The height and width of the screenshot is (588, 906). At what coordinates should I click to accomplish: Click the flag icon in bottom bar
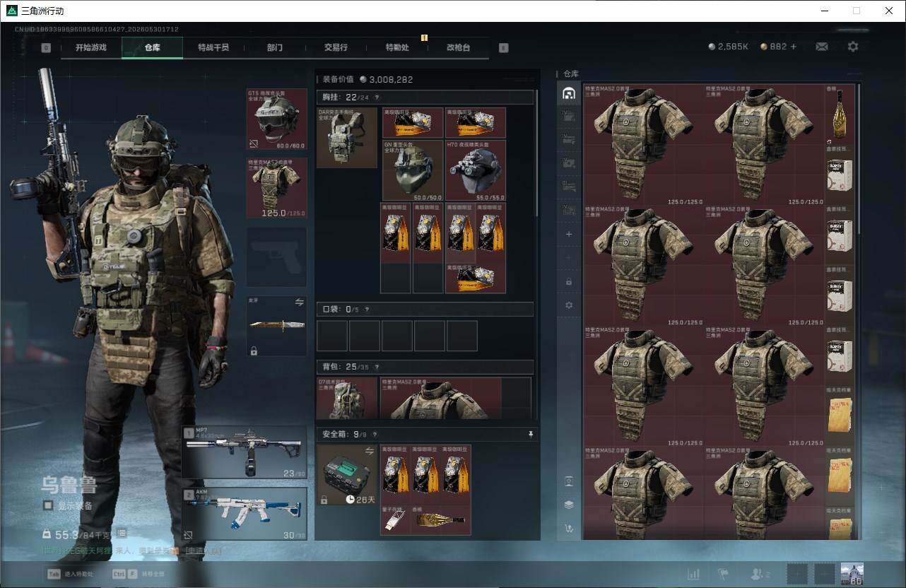(x=723, y=574)
